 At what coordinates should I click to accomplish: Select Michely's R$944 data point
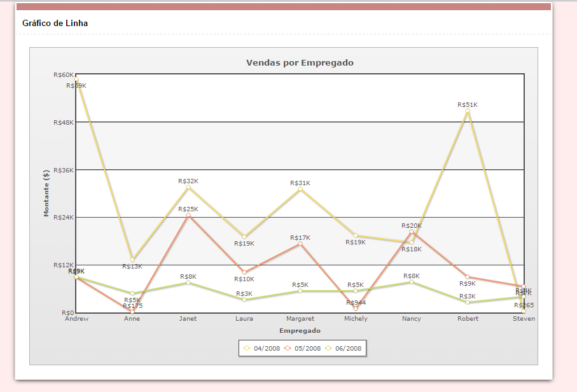click(x=356, y=309)
